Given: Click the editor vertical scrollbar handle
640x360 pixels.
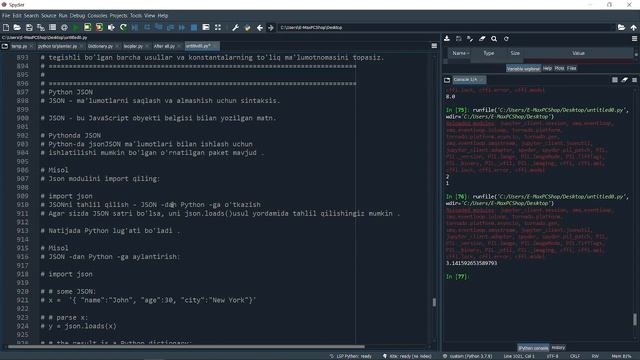Looking at the screenshot, I should click(434, 302).
